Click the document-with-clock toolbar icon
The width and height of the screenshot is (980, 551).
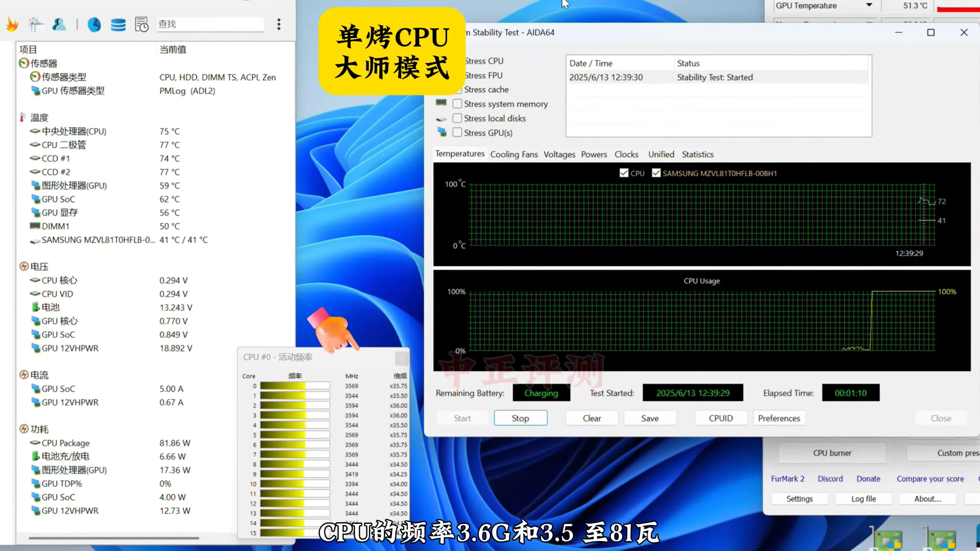point(142,25)
